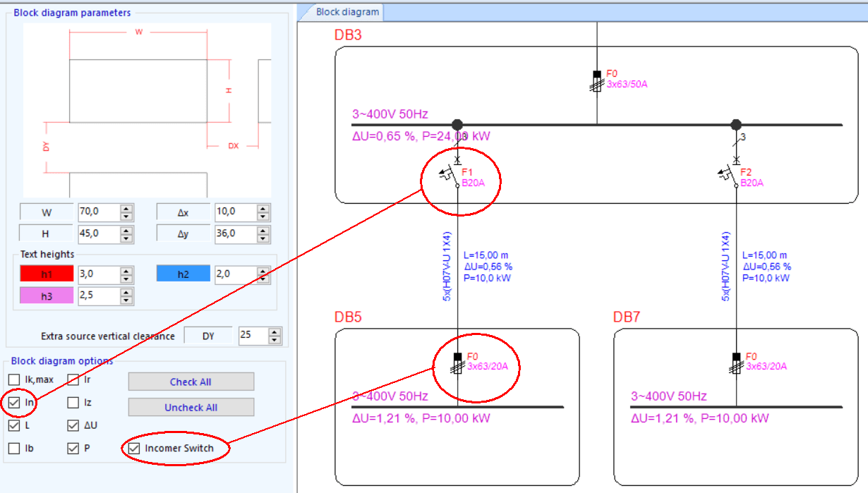Enable the Ik,max checkbox
This screenshot has height=493, width=868.
tap(13, 379)
